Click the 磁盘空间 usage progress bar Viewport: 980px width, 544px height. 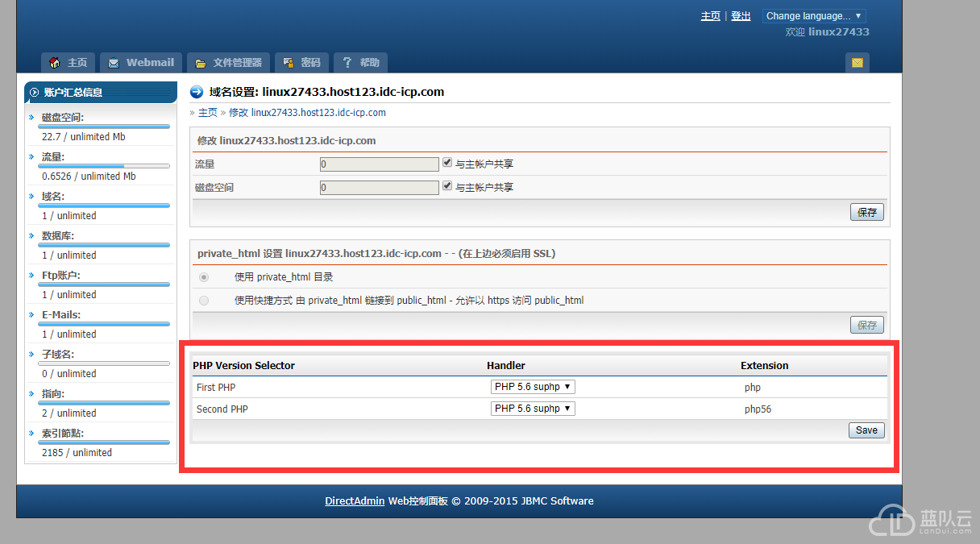coord(104,127)
